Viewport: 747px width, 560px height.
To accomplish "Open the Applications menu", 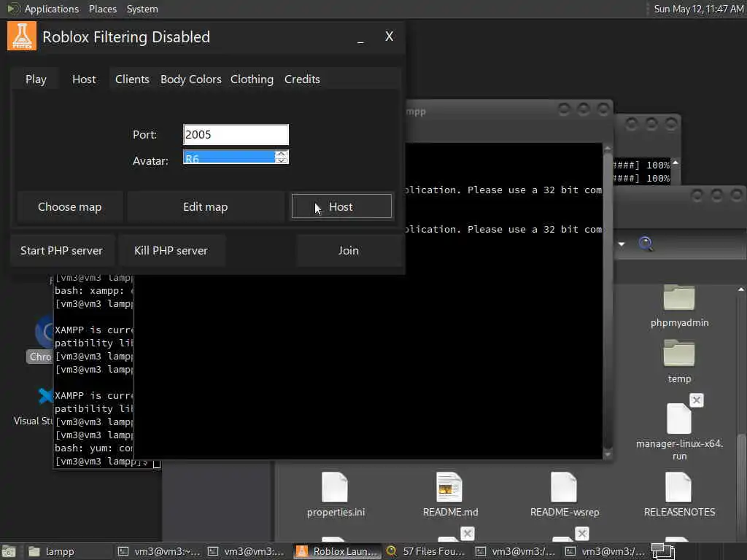I will coord(52,9).
